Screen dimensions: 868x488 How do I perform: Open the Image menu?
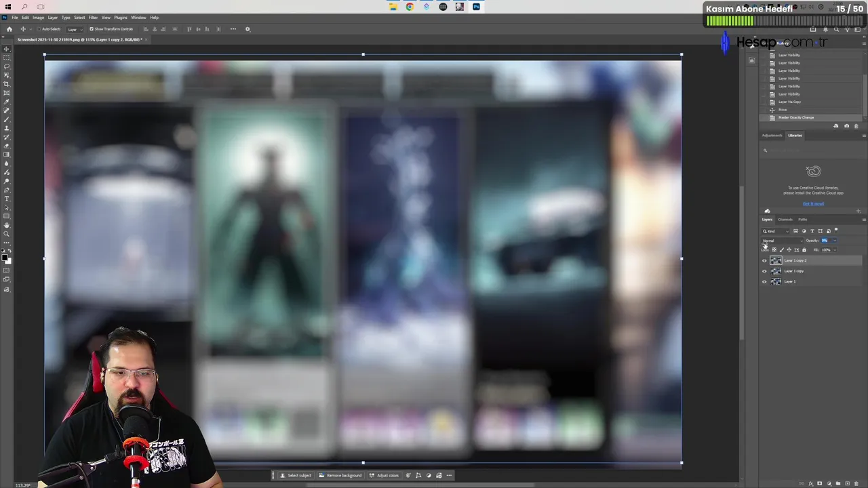[39, 18]
